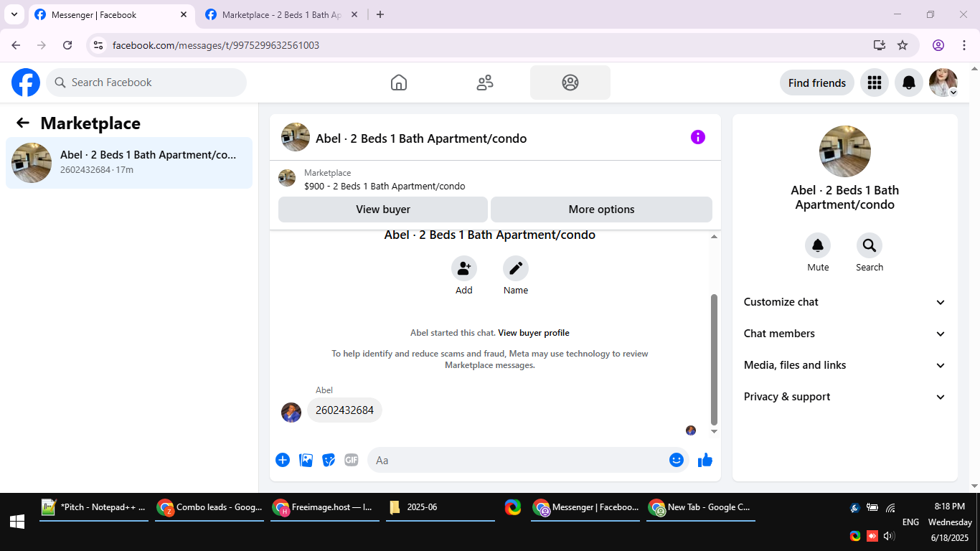The width and height of the screenshot is (980, 551).
Task: Open Combo leads Chrome window in taskbar
Action: coord(209,507)
